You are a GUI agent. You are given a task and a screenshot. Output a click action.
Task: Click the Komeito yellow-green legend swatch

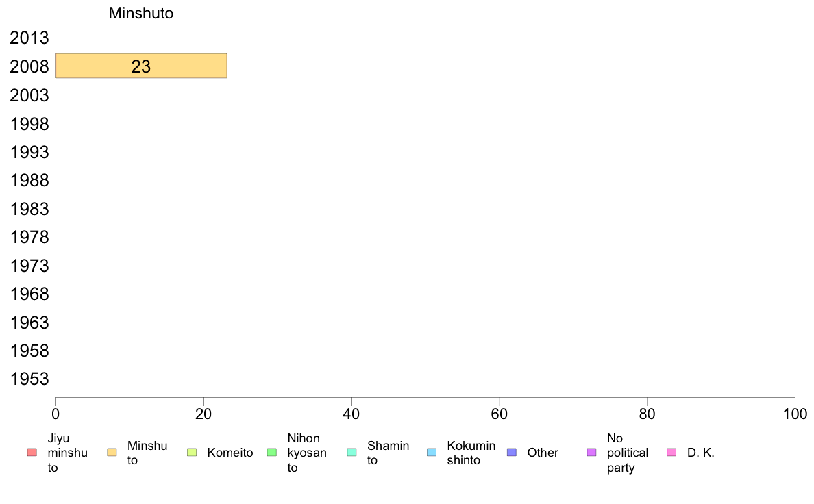(x=192, y=453)
